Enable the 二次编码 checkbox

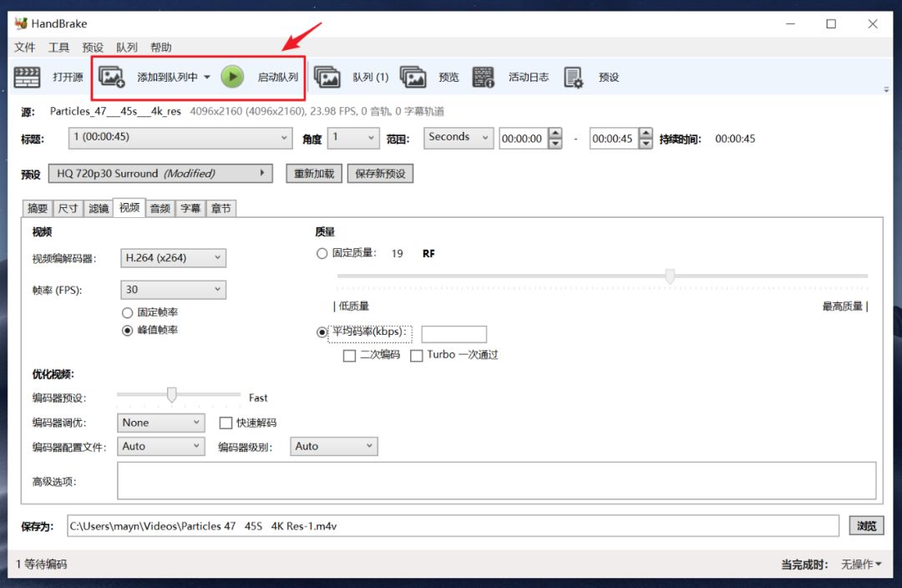tap(349, 356)
